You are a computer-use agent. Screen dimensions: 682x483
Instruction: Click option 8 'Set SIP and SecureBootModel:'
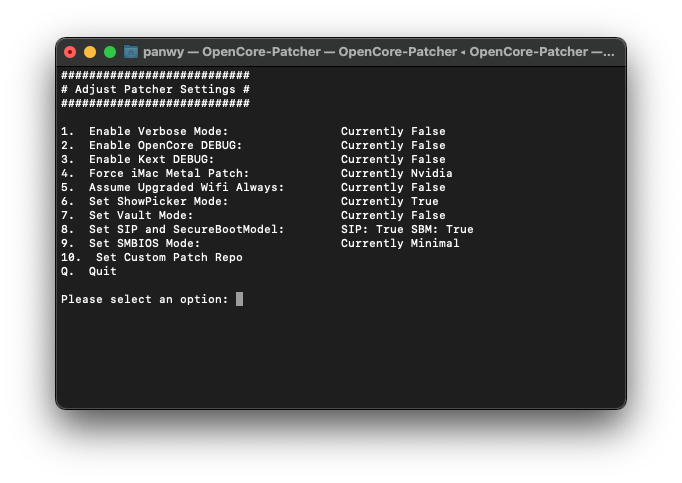172,229
